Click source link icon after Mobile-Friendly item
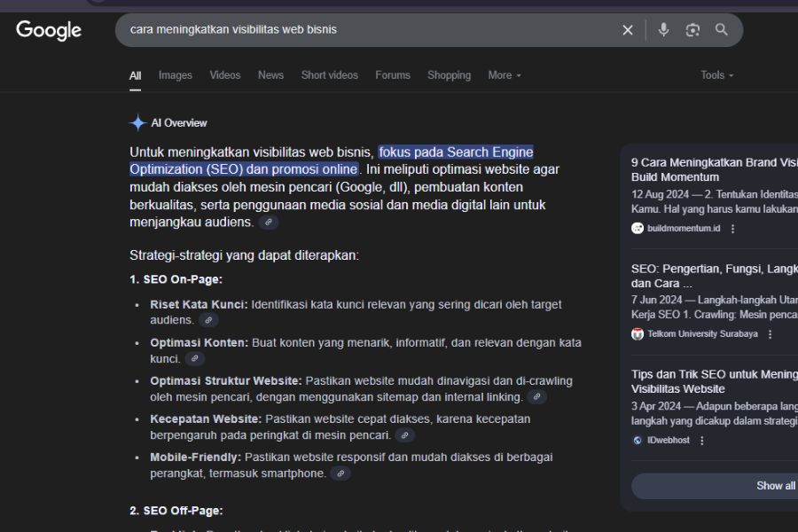 pyautogui.click(x=340, y=474)
